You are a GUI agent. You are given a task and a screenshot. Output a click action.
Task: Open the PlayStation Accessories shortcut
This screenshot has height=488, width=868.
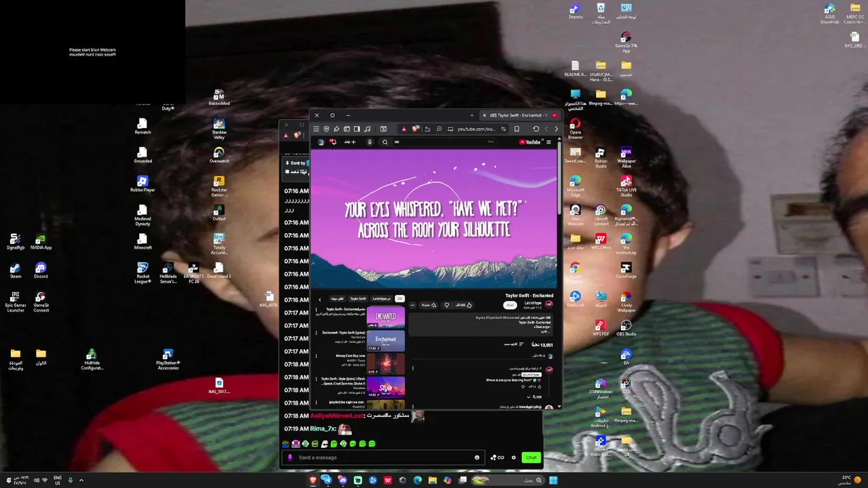[167, 359]
